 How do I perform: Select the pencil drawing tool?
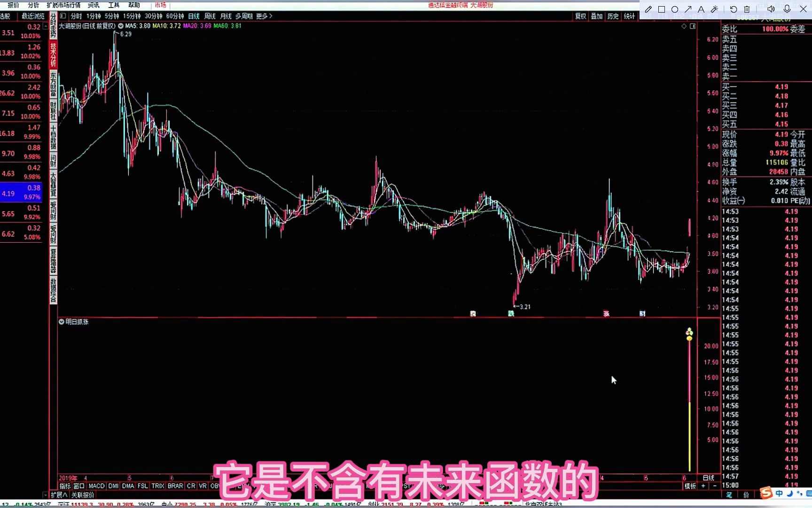point(648,9)
